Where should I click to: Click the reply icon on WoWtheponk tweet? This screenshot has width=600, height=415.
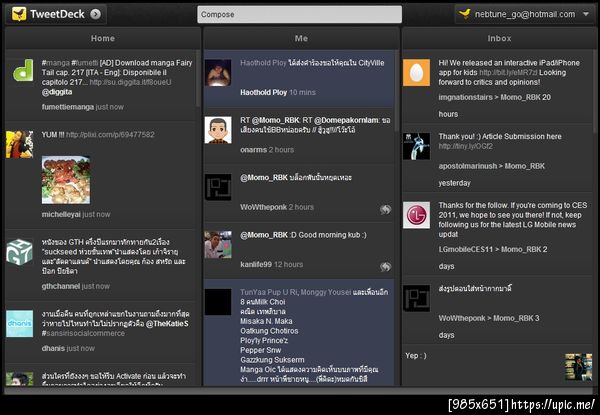pos(386,209)
